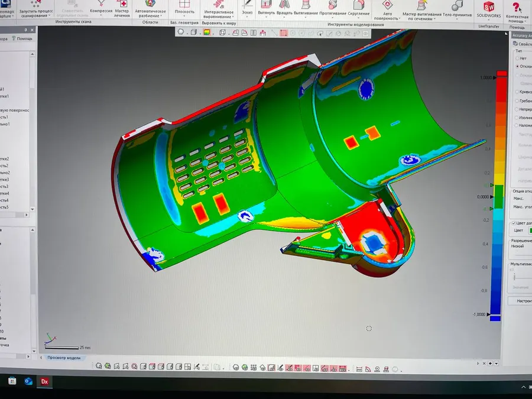Run the Авто поверхность auto surface tool
This screenshot has width=532, height=399.
pyautogui.click(x=387, y=10)
